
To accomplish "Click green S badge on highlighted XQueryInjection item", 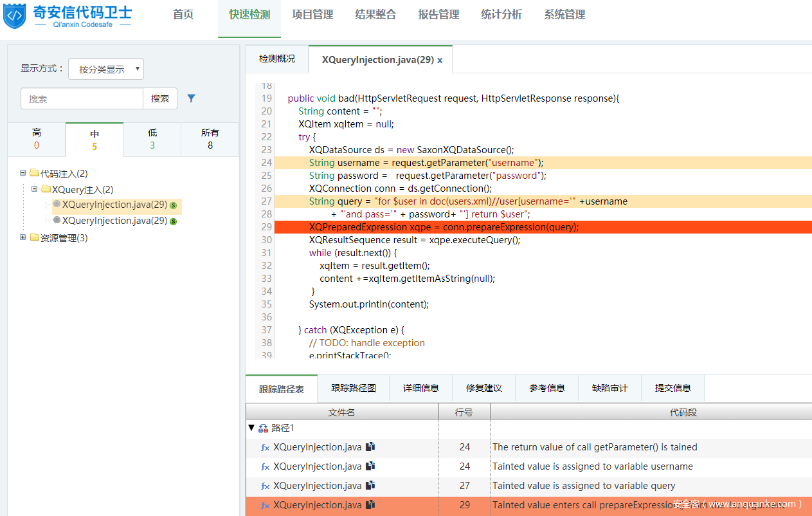I will point(174,205).
